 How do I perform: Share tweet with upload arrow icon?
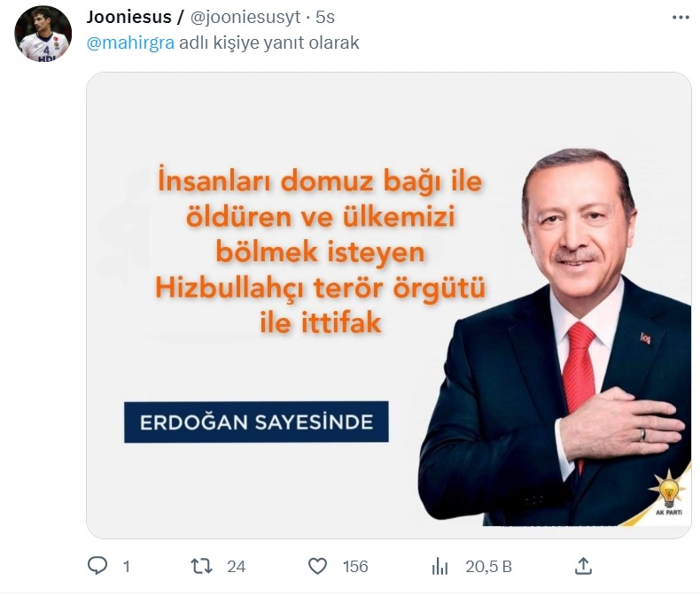[x=583, y=566]
